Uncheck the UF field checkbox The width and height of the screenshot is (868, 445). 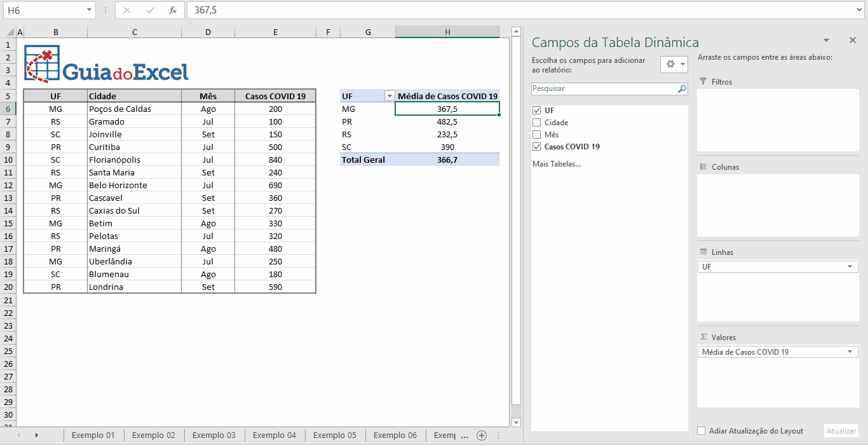click(536, 109)
